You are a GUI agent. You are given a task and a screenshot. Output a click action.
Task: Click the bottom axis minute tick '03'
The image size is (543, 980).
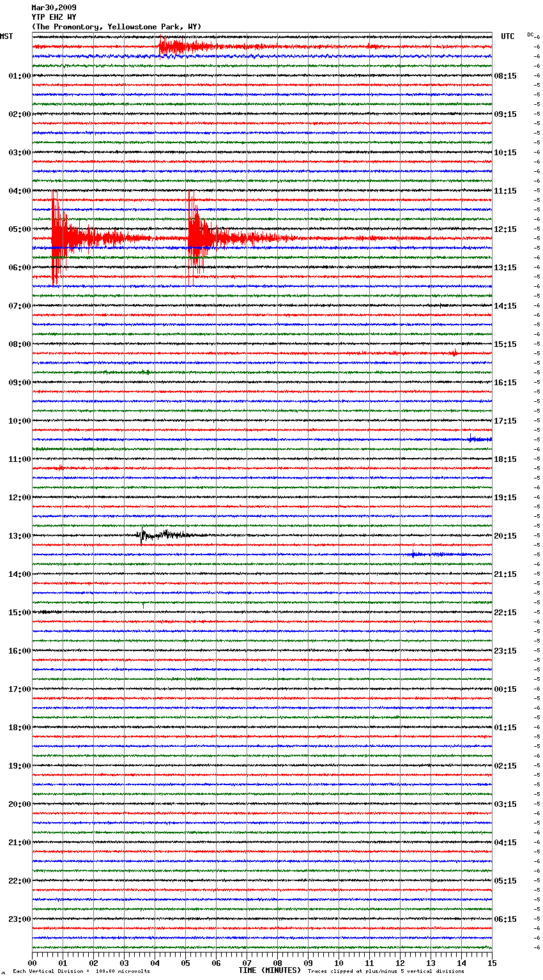[x=124, y=963]
